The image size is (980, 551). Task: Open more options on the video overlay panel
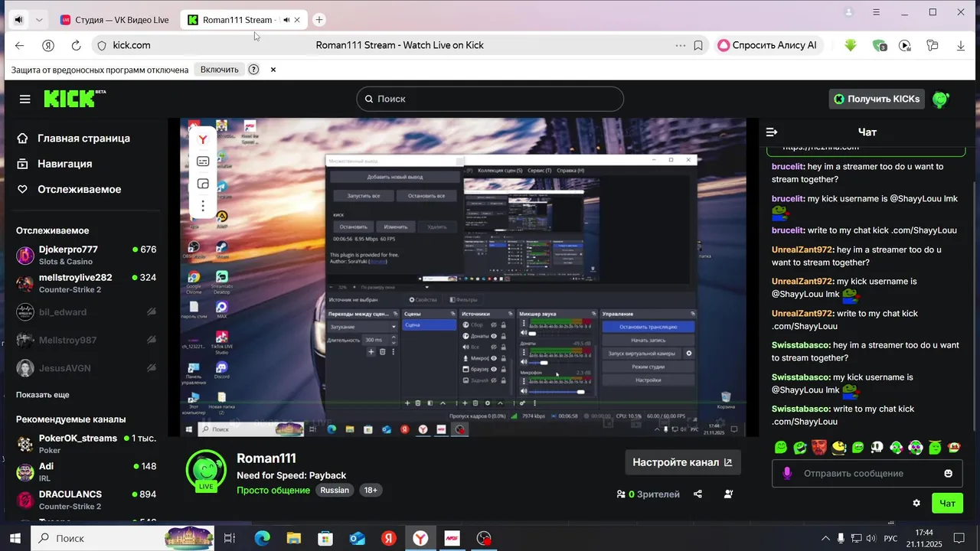click(203, 206)
